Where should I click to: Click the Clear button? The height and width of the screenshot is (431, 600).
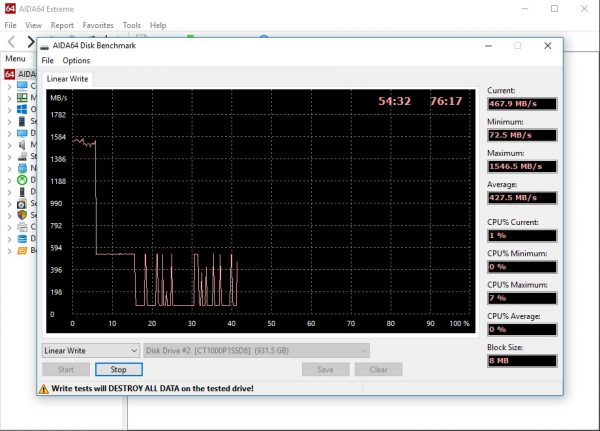click(x=378, y=369)
